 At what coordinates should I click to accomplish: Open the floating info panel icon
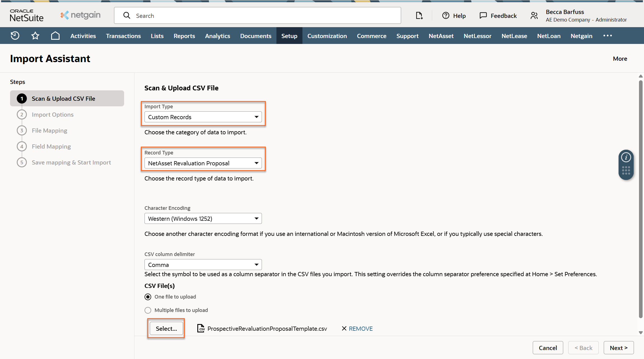click(626, 158)
